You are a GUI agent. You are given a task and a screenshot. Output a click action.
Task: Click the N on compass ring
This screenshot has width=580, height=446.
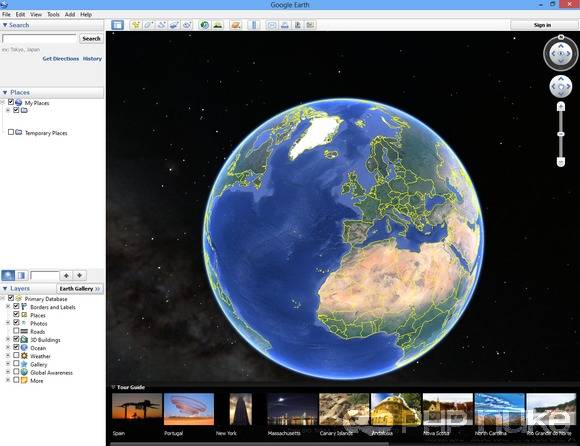coord(561,37)
